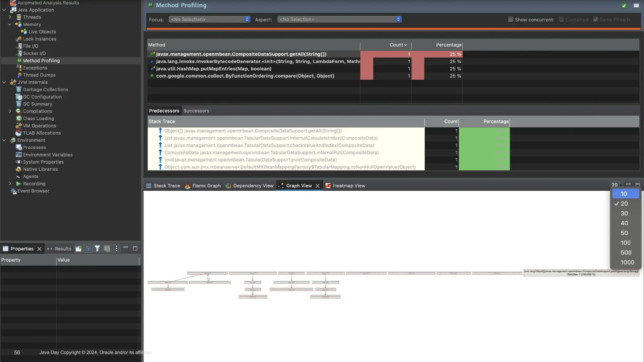Open the three-dot view menu in Properties
Viewport: 644px width, 362px height.
tap(116, 249)
